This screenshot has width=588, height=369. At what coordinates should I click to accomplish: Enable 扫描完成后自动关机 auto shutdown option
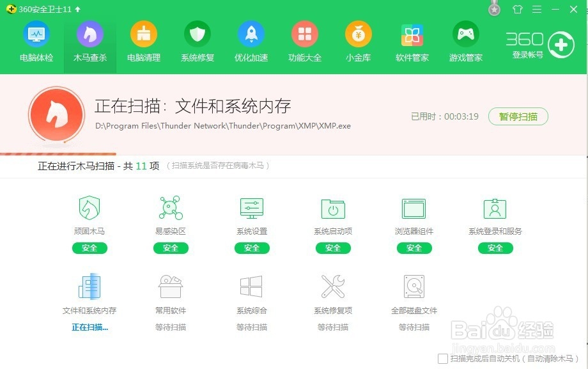click(442, 359)
